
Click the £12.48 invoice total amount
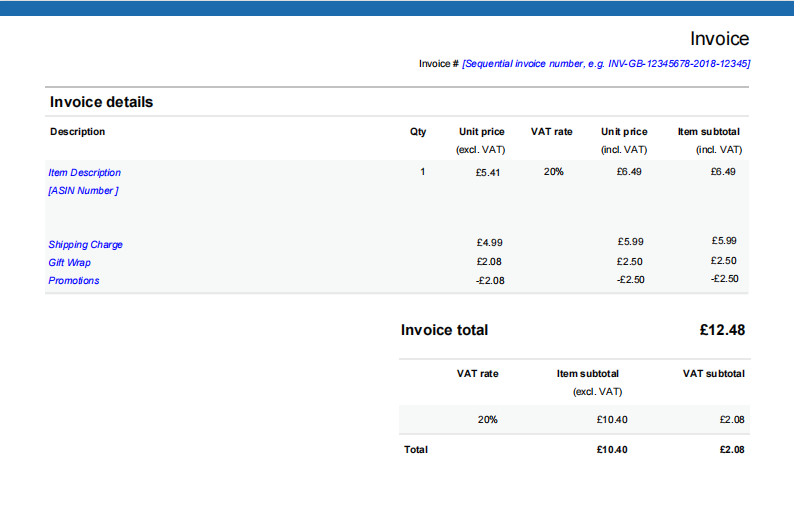tap(722, 330)
